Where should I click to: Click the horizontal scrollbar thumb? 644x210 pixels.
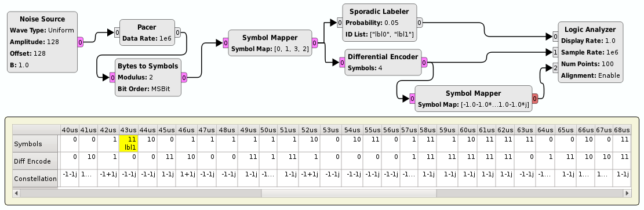[x=349, y=193]
